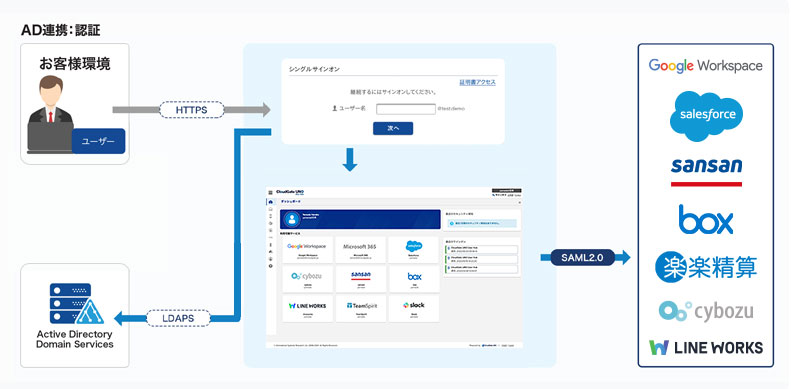Click the SAML2.0 label

pos(582,257)
